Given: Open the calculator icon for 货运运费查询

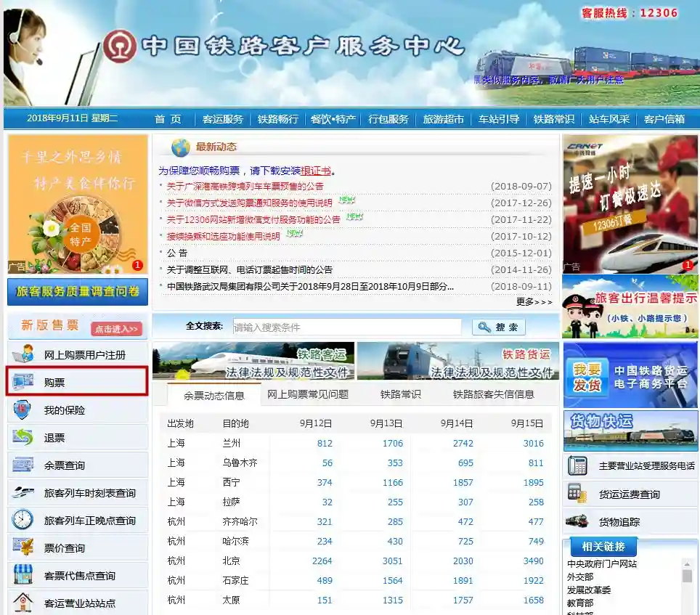Looking at the screenshot, I should [x=577, y=493].
